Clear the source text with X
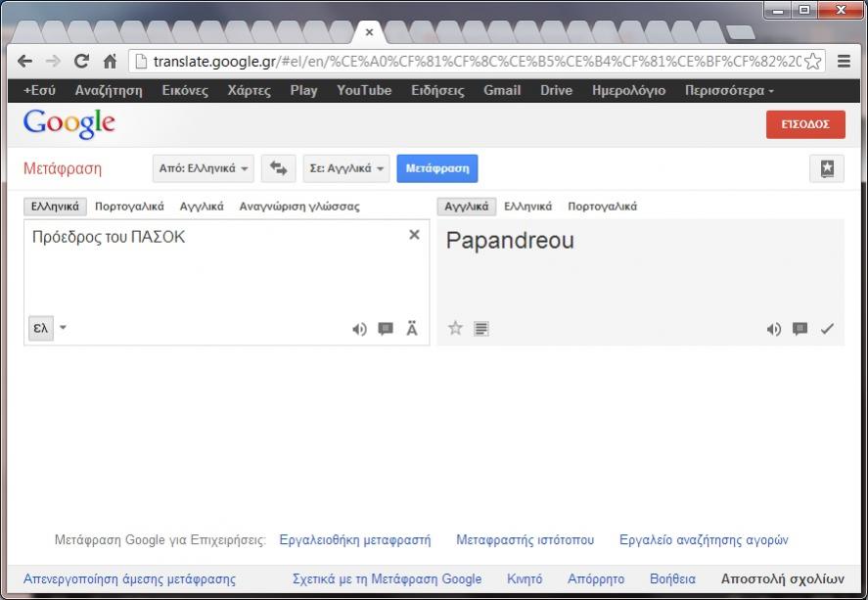This screenshot has height=600, width=868. 414,235
